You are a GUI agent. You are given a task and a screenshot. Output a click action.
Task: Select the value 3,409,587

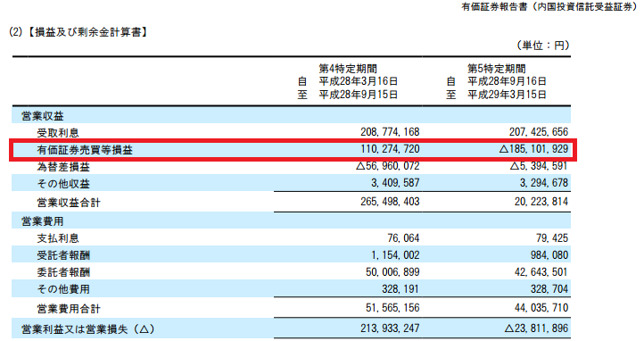[395, 183]
